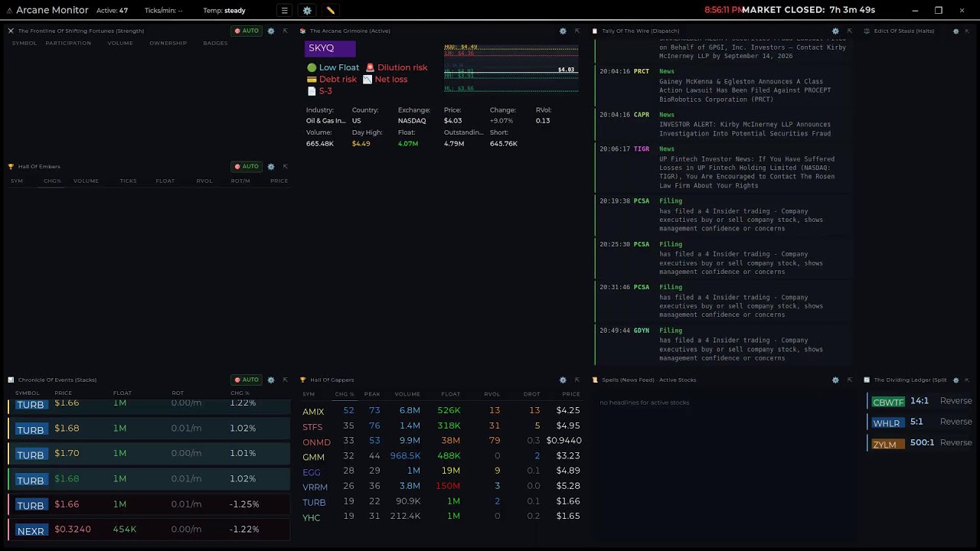Pop out the Arcane Grimoire panel

(x=577, y=31)
